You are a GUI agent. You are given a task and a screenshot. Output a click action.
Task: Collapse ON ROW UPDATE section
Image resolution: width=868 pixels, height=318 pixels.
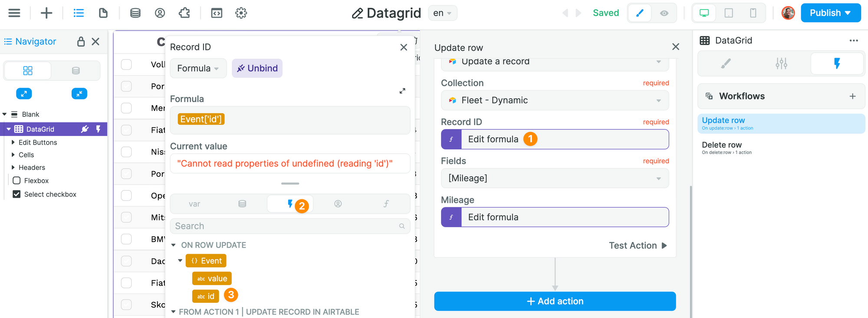pyautogui.click(x=173, y=245)
